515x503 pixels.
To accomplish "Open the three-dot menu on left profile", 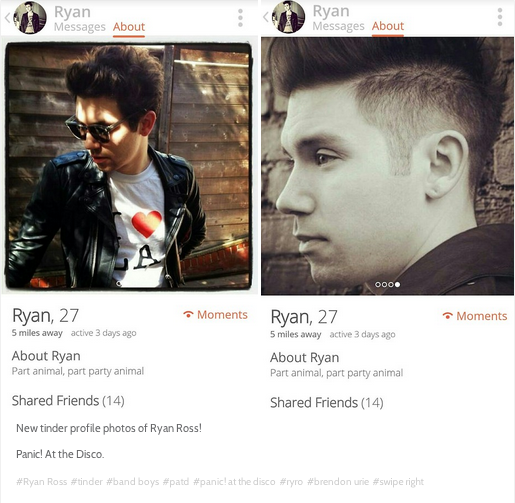I will [240, 18].
